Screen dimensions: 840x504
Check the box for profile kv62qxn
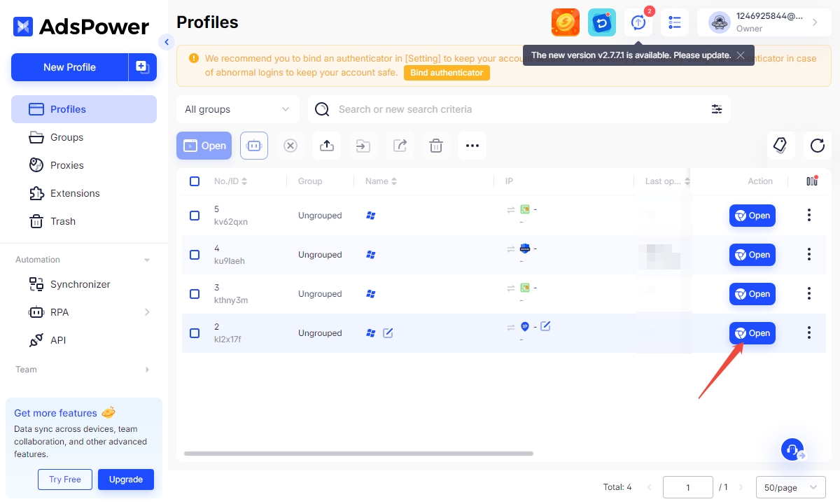195,216
